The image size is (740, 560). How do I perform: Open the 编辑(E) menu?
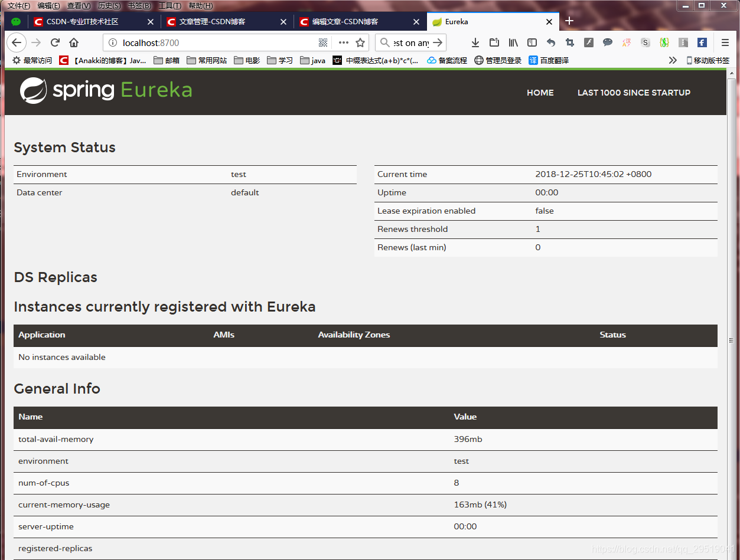click(48, 5)
